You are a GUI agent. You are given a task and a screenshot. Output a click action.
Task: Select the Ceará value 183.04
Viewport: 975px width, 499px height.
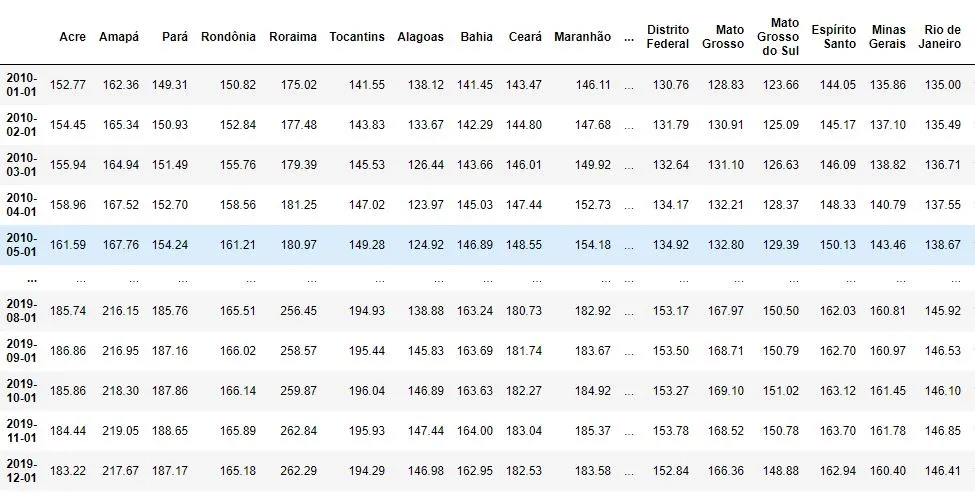524,431
